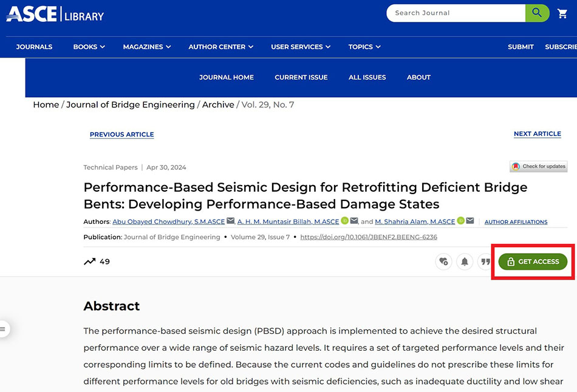577x392 pixels.
Task: Open the All Issues menu item
Action: coord(367,77)
